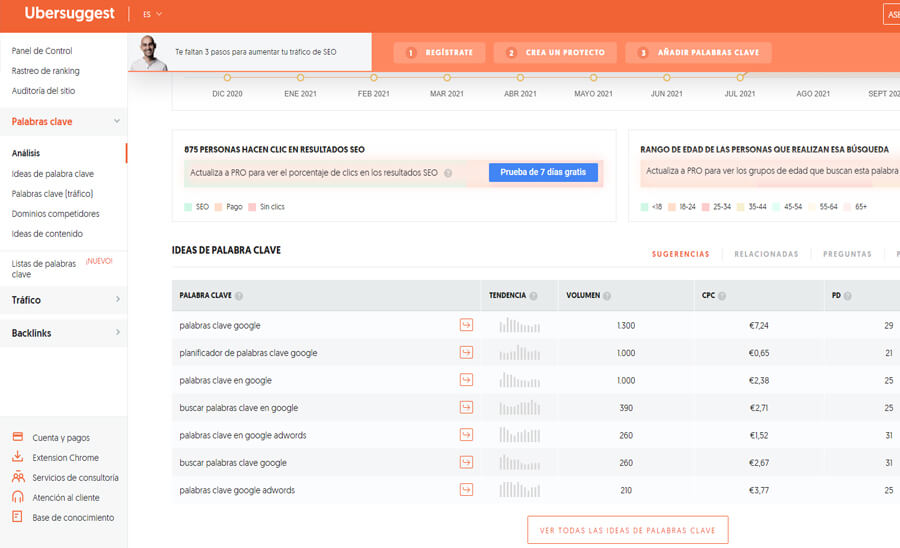900x548 pixels.
Task: Click the JUL 2021 chart point
Action: [x=740, y=77]
